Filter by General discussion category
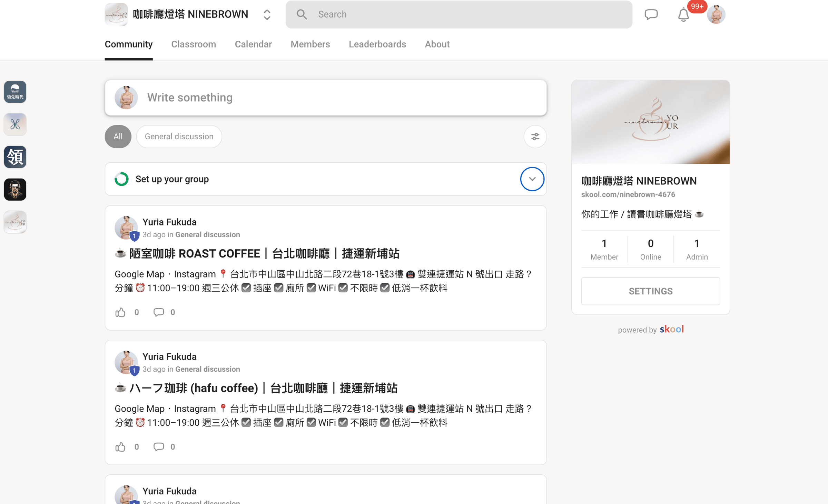This screenshot has width=828, height=504. coord(179,137)
